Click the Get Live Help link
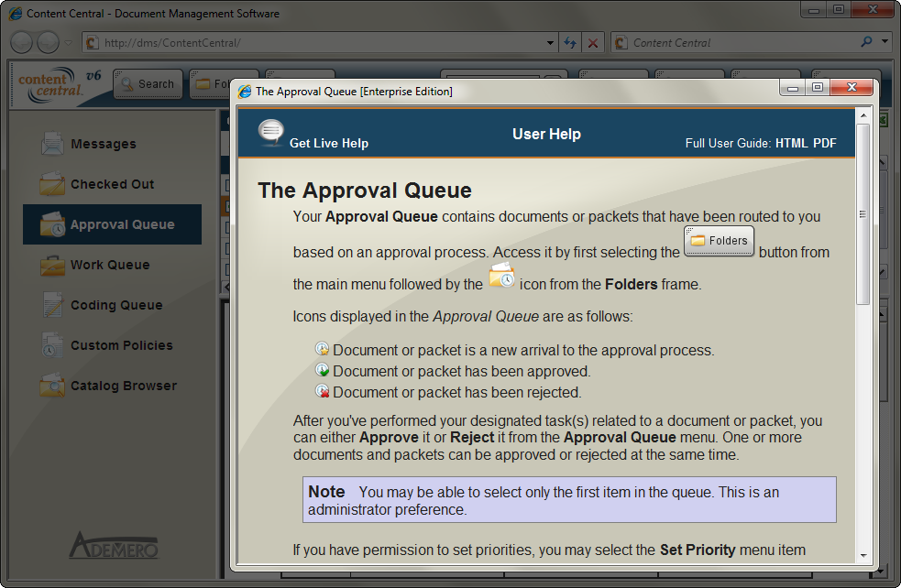 point(329,143)
